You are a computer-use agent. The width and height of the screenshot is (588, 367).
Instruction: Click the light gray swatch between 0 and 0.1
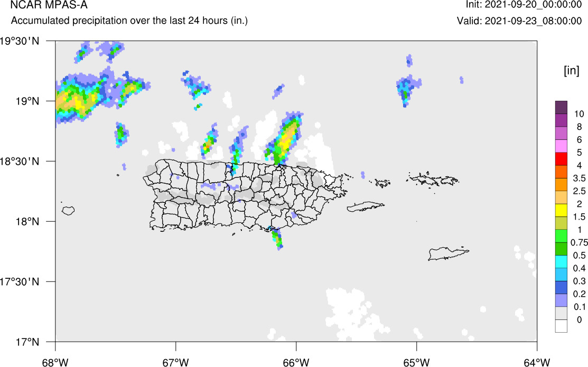pos(562,313)
